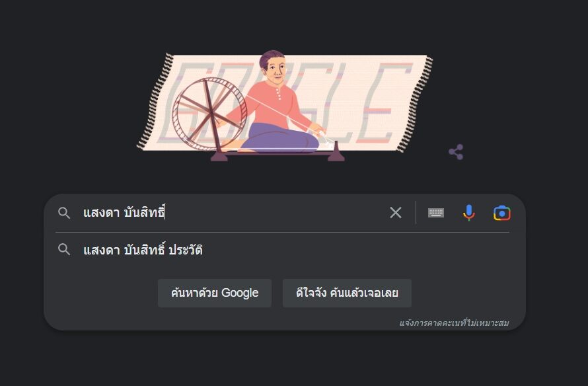588x386 pixels.
Task: Clear the search text with the X
Action: [x=395, y=213]
